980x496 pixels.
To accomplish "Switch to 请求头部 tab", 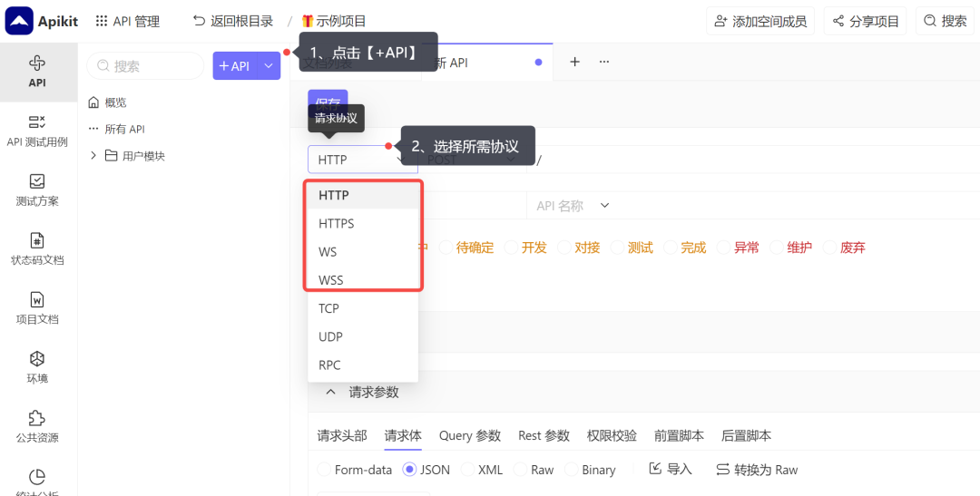I will point(342,435).
